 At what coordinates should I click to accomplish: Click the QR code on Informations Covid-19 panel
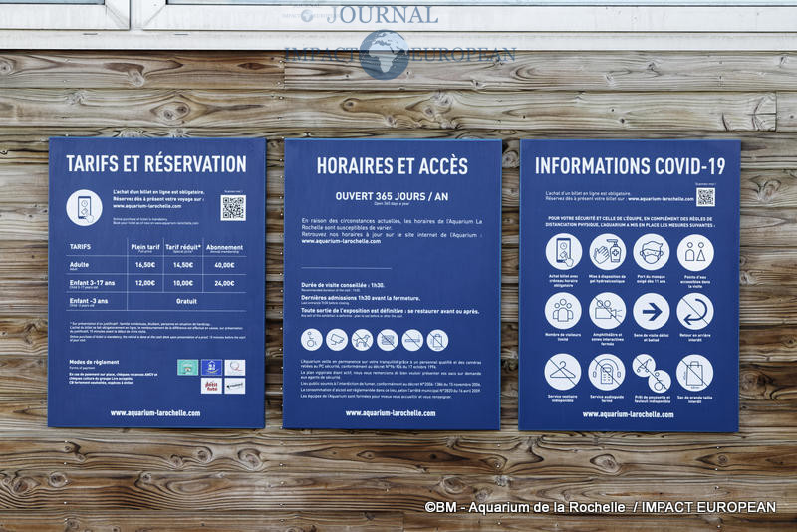click(x=705, y=196)
